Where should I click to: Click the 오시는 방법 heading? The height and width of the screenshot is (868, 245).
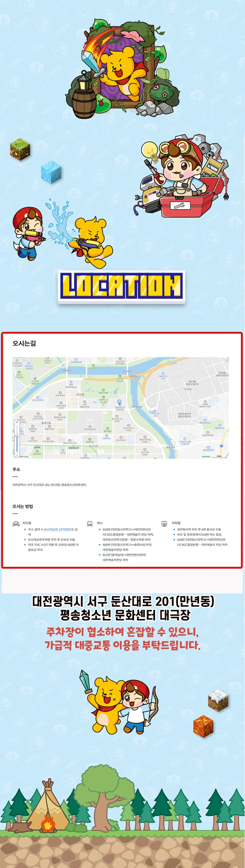pyautogui.click(x=23, y=506)
